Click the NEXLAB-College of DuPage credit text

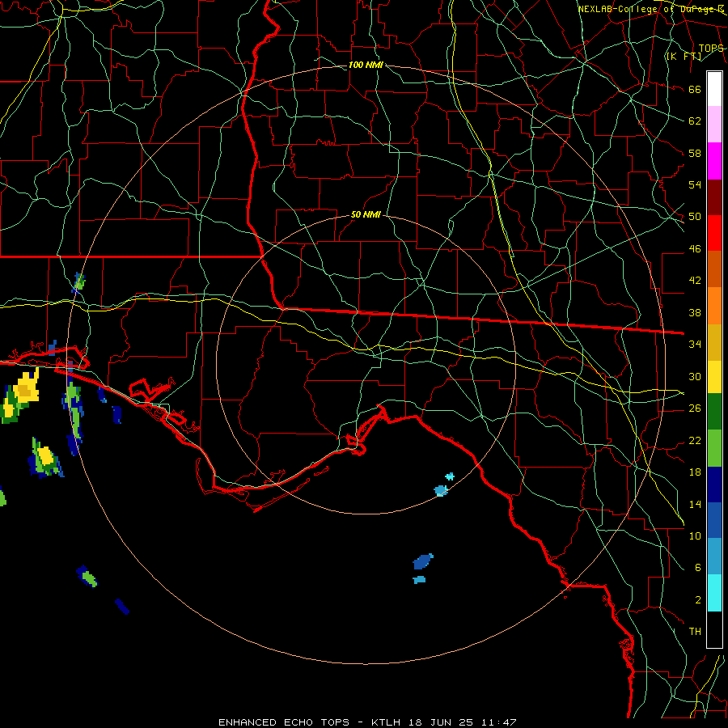pyautogui.click(x=650, y=9)
